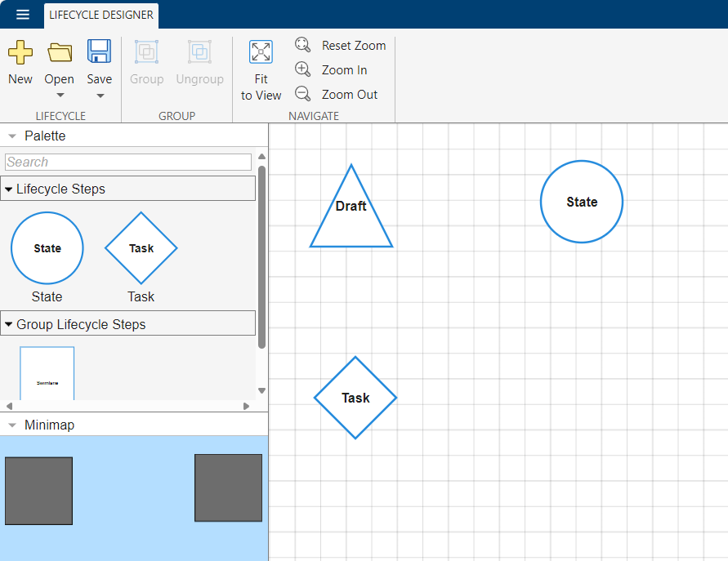The width and height of the screenshot is (728, 561).
Task: Switch to the Lifecycle Designer tab
Action: pos(101,15)
